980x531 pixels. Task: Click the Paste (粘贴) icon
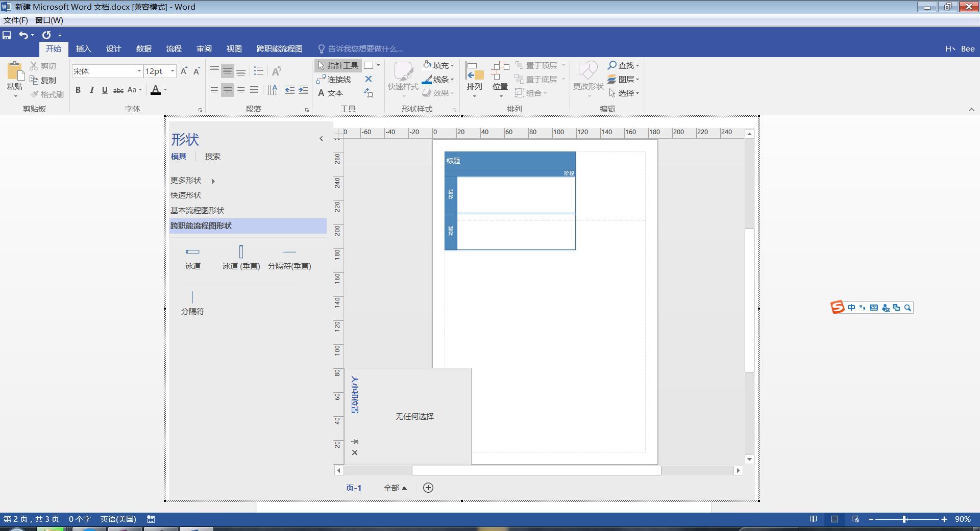(x=15, y=73)
